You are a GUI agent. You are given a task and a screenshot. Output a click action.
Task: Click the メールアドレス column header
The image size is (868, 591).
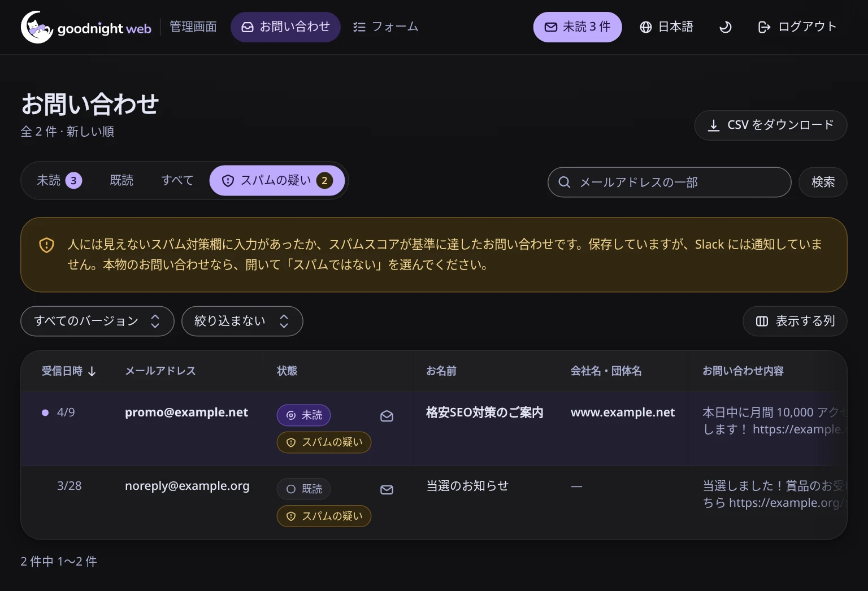(160, 371)
